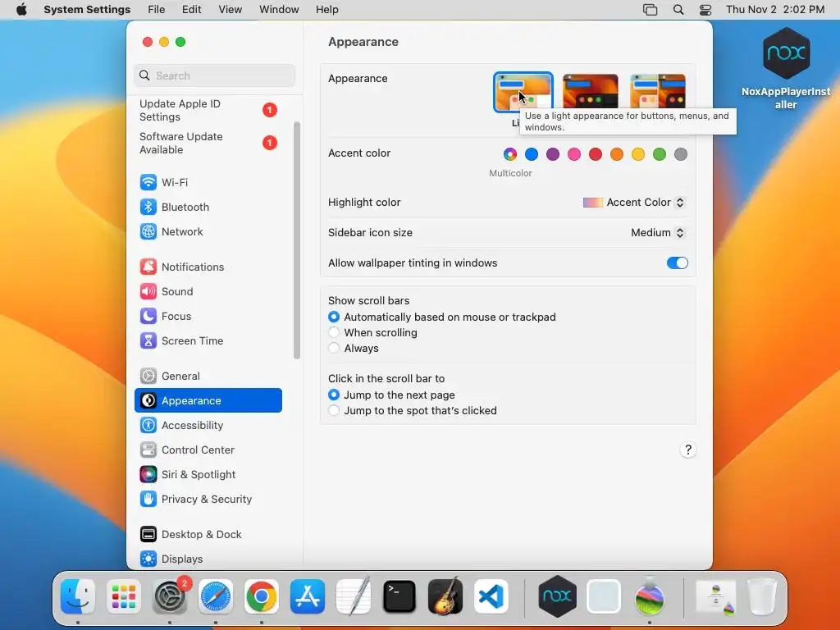Screen dimensions: 840x630
Task: Select Automatically based on mouse or trackpad
Action: coord(442,317)
